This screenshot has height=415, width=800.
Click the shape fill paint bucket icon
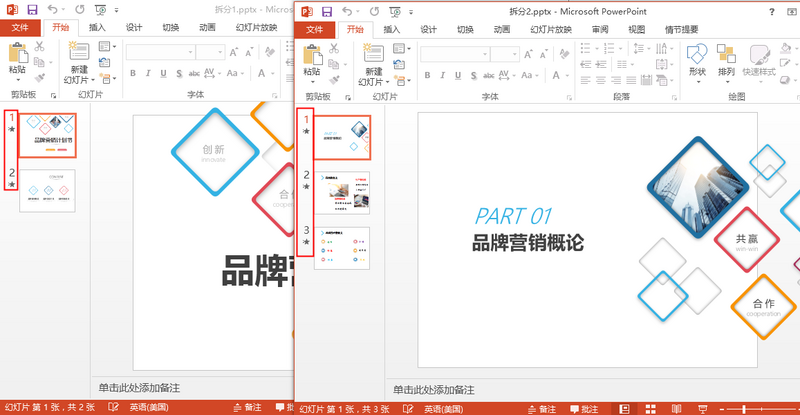[786, 48]
